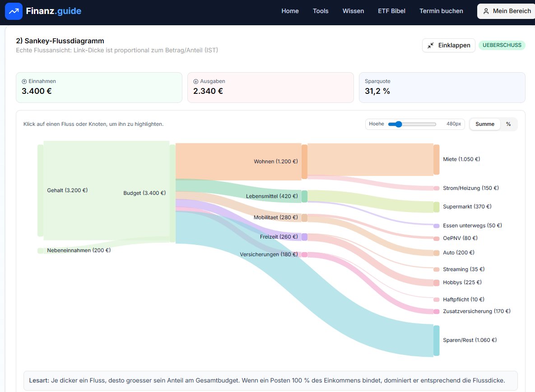535x392 pixels.
Task: Select the Auto (200 €) label
Action: tap(459, 253)
